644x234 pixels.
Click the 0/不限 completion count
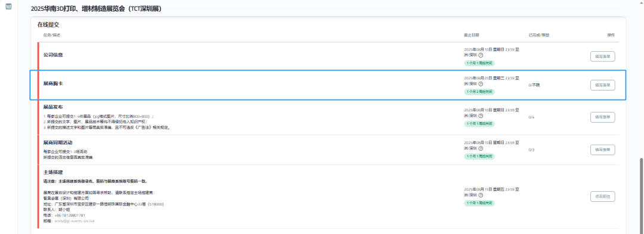(x=534, y=85)
